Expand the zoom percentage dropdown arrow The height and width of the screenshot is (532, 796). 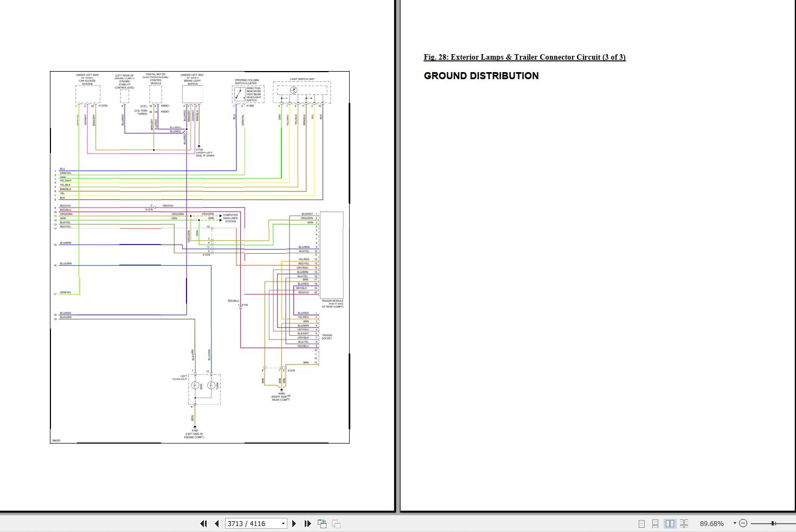(735, 523)
